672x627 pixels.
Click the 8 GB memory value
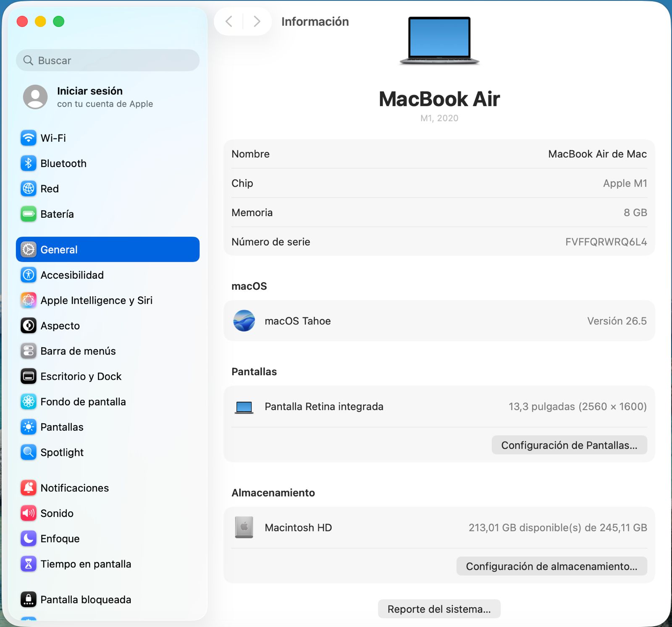tap(635, 213)
